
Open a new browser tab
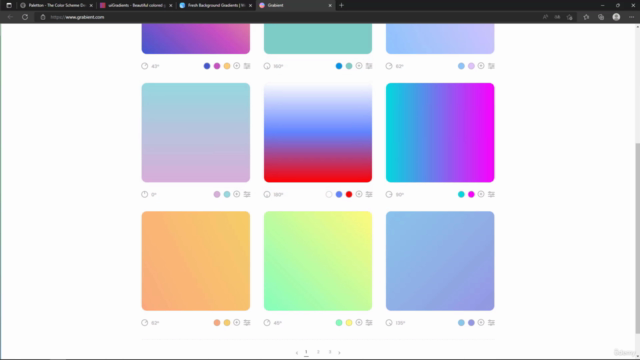342,5
